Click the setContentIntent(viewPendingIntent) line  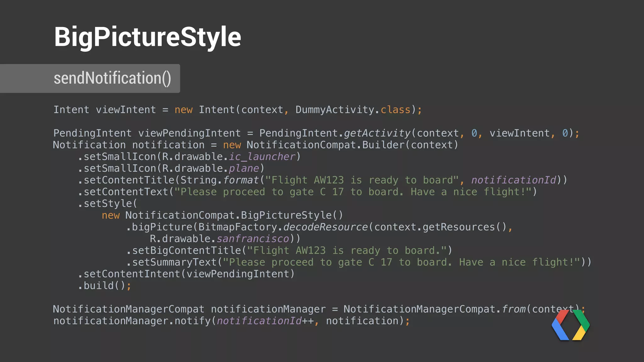pyautogui.click(x=186, y=274)
